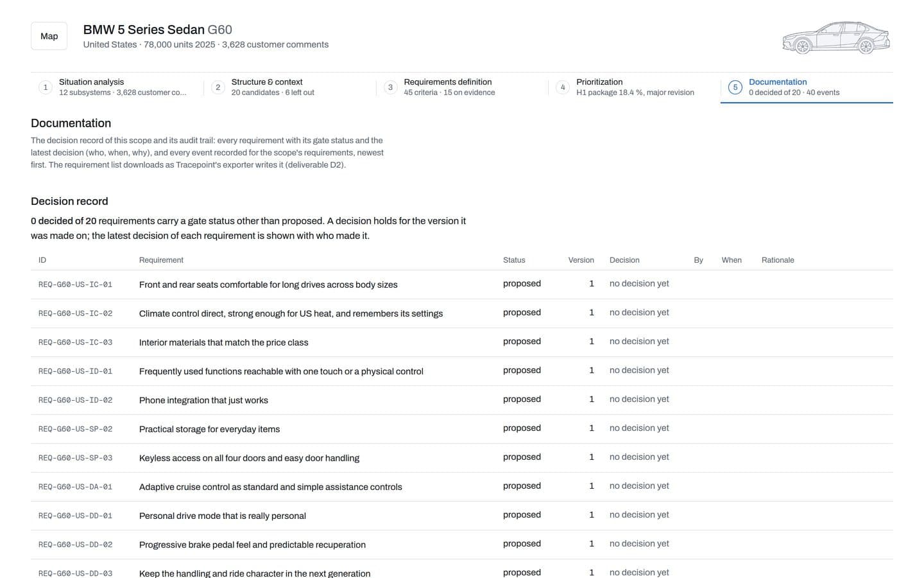Click the Decision column header
The image size is (924, 578).
coord(624,260)
